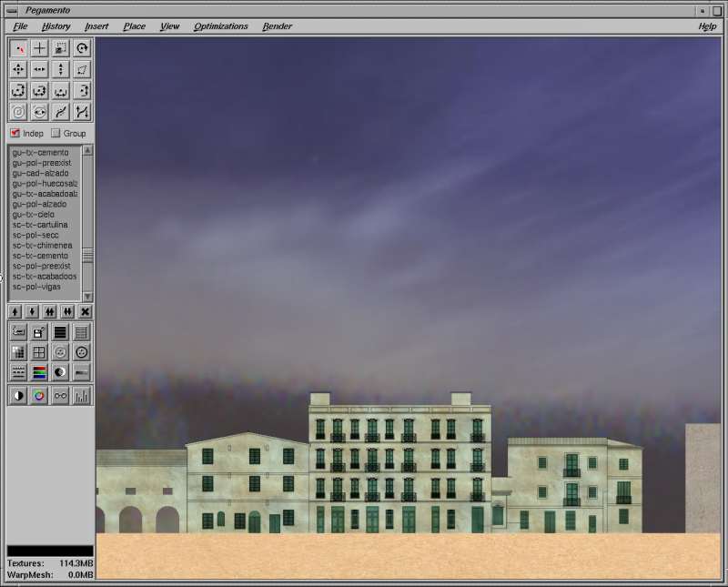Image resolution: width=728 pixels, height=587 pixels.
Task: Open the Optimizations menu
Action: tap(220, 26)
